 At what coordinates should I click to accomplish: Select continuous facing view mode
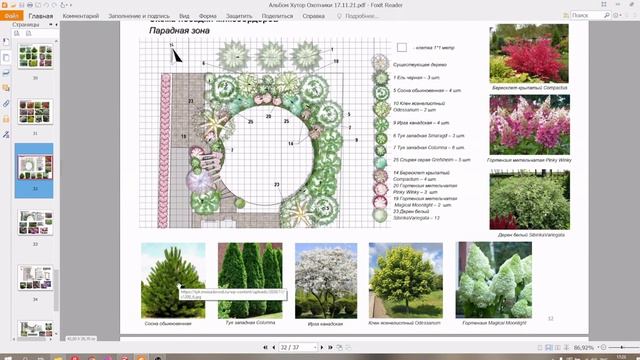click(x=567, y=348)
